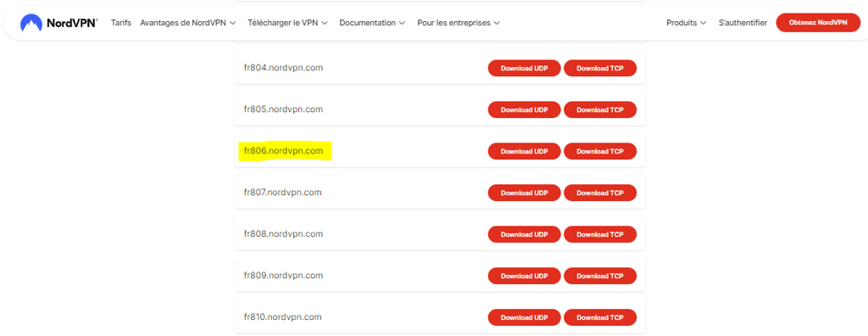Expand Produits menu

click(x=686, y=23)
